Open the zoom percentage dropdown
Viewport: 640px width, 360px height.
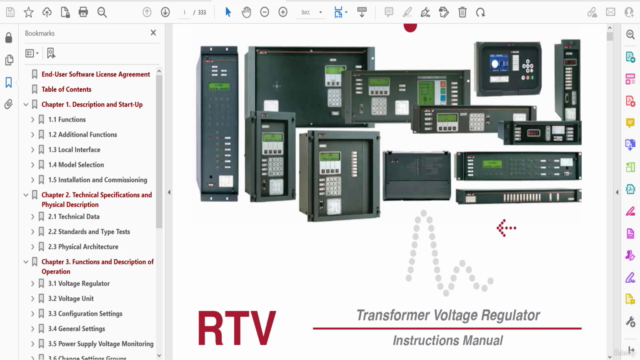click(320, 12)
